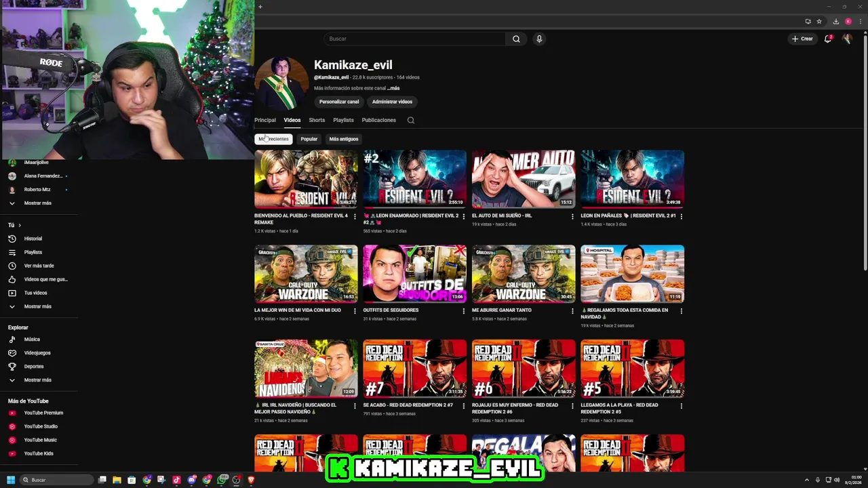Show hidden system tray icons

click(806, 480)
